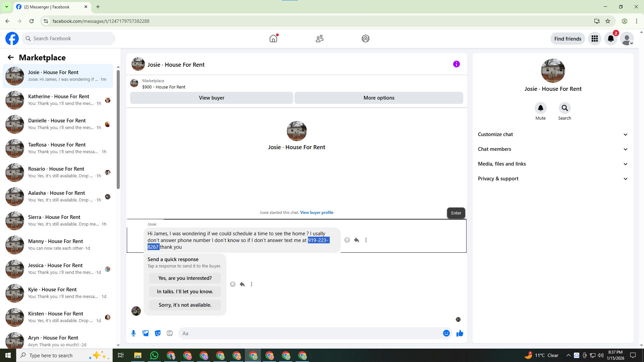Attach a photo using the image icon
Image resolution: width=644 pixels, height=362 pixels.
146,333
